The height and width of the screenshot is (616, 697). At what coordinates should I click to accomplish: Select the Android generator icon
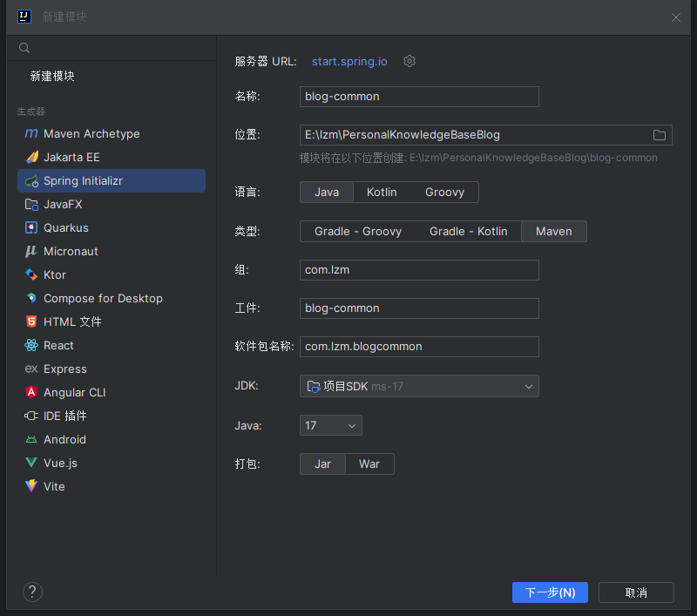tap(31, 439)
